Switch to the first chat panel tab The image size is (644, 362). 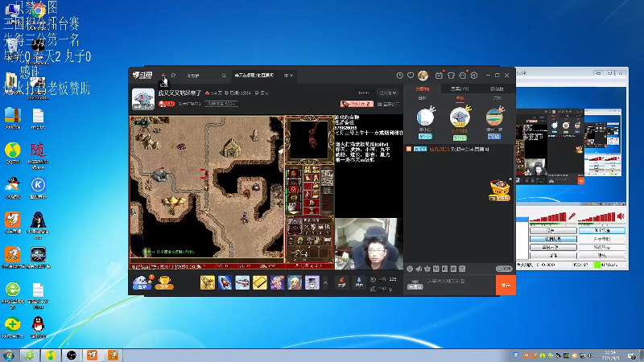pos(422,88)
